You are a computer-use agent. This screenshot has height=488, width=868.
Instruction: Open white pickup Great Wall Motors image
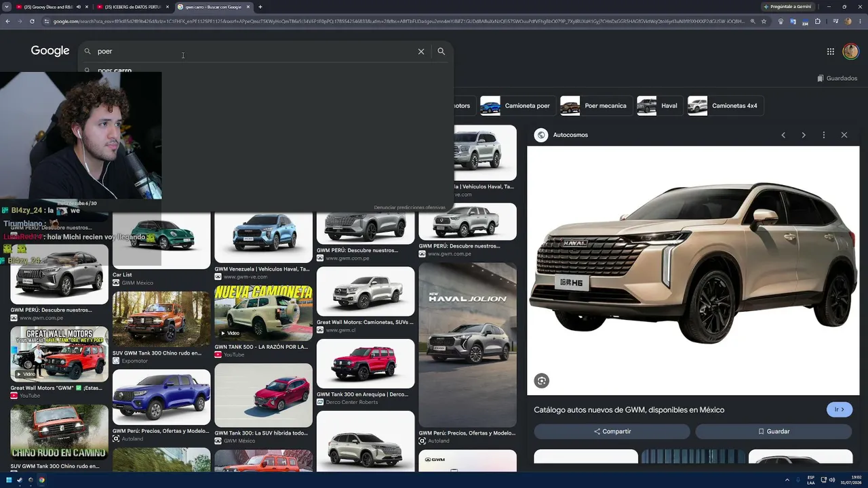pyautogui.click(x=366, y=291)
